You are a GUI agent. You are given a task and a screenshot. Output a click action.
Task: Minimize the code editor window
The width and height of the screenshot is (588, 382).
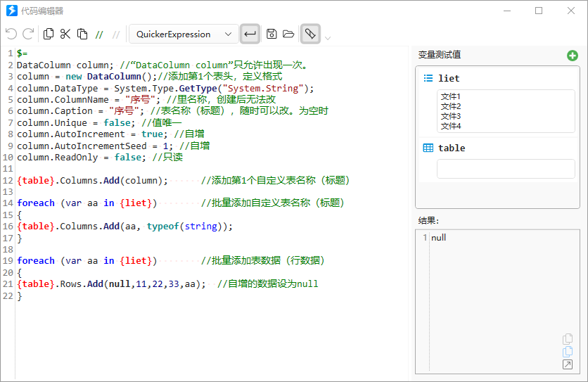(507, 11)
